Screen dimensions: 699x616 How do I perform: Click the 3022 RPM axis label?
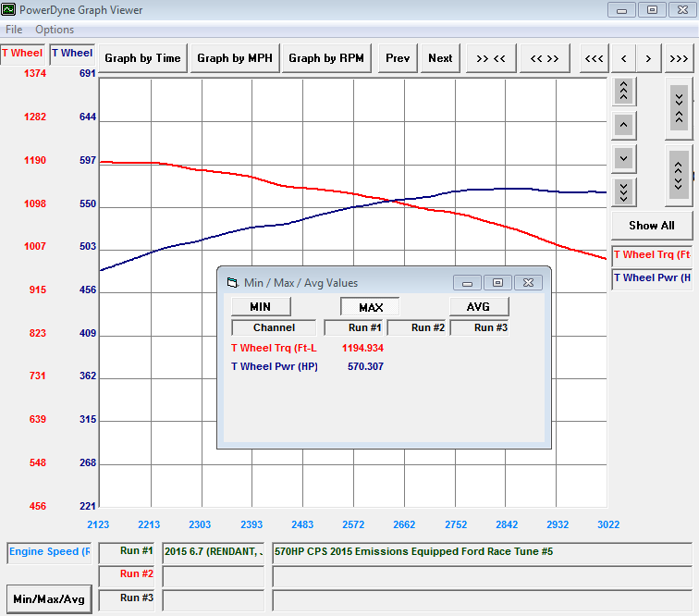(608, 525)
